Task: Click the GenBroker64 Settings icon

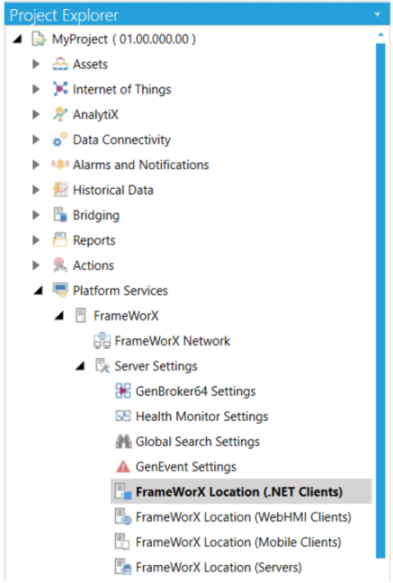Action: pyautogui.click(x=123, y=391)
